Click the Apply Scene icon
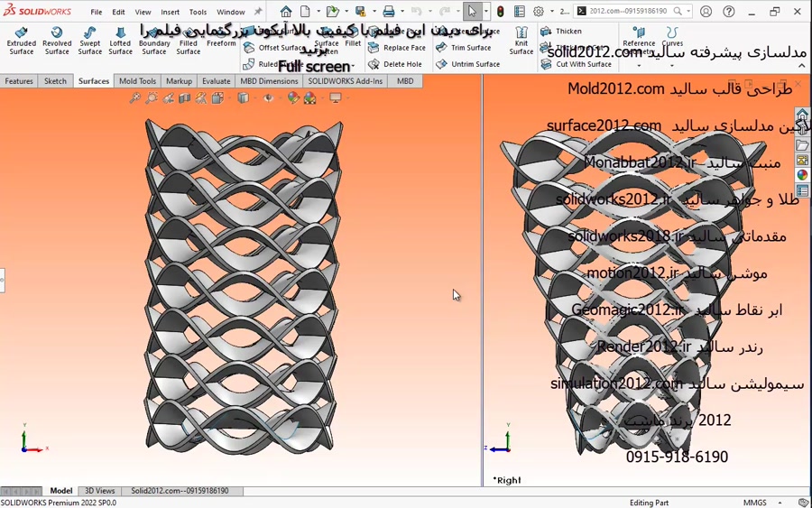The image size is (812, 508). pyautogui.click(x=309, y=97)
